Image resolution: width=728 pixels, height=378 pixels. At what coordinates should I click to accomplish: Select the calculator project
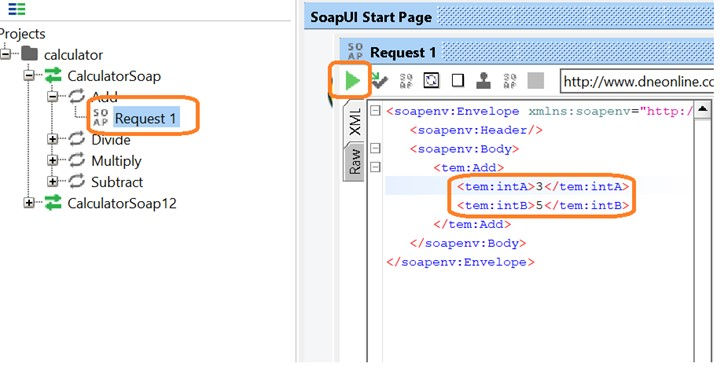(x=73, y=55)
